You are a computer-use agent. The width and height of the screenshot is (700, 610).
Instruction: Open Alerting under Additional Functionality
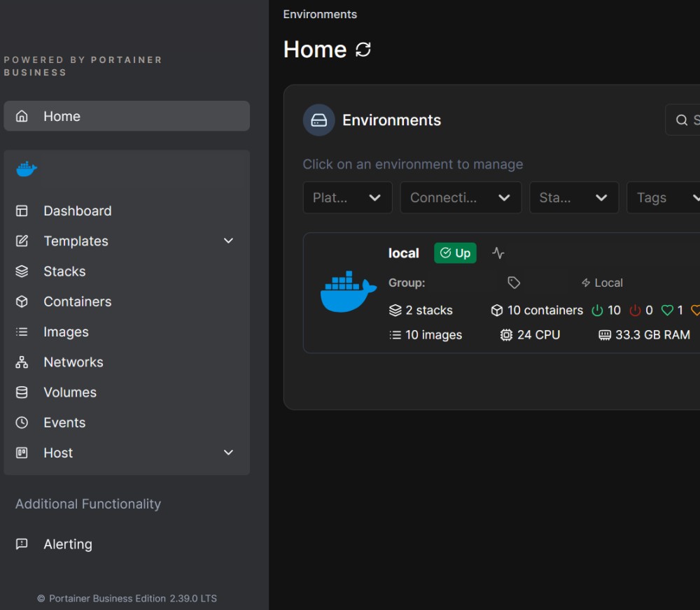67,544
